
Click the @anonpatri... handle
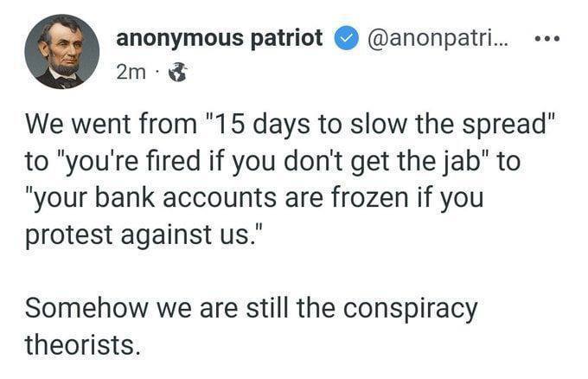click(x=438, y=39)
